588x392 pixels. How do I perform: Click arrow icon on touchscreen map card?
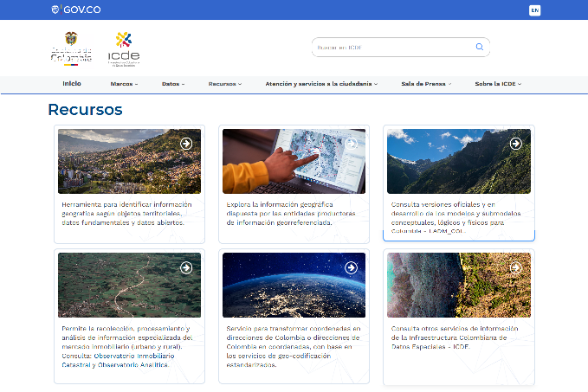pyautogui.click(x=351, y=143)
